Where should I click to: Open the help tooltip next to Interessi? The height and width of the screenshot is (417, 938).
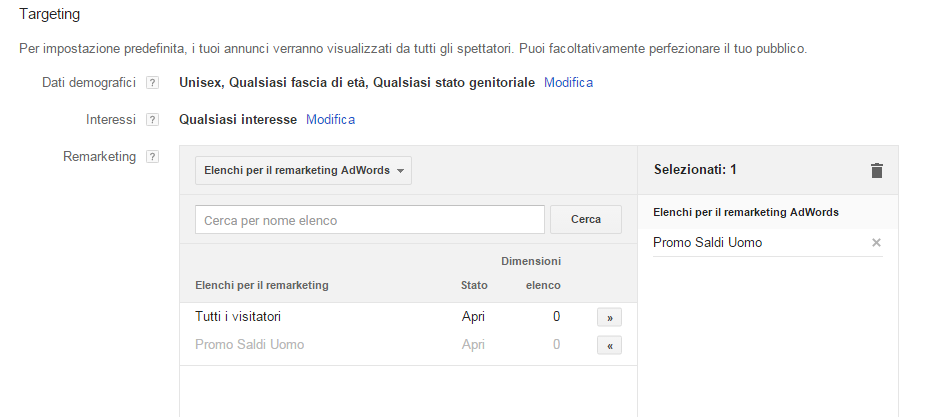pos(152,120)
